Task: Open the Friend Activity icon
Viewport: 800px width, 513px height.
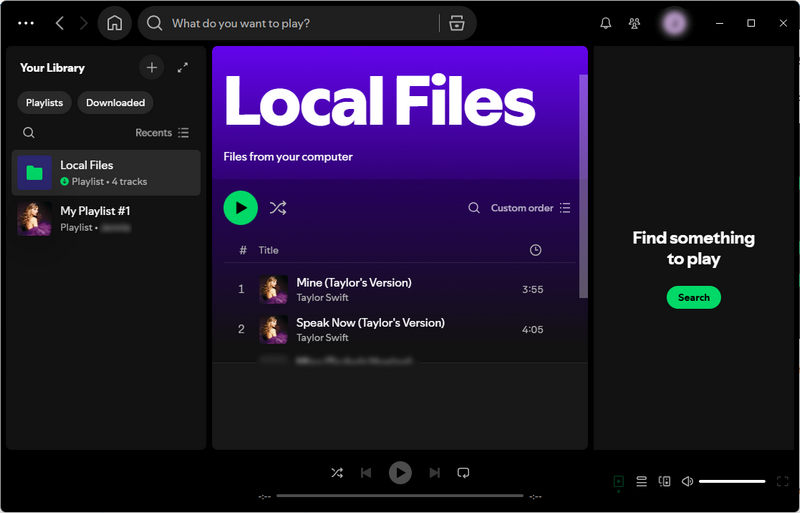Action: pos(634,23)
